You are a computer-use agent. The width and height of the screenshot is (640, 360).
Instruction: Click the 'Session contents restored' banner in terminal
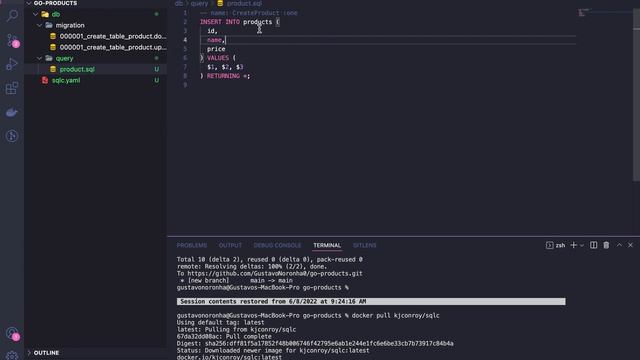pos(371,302)
